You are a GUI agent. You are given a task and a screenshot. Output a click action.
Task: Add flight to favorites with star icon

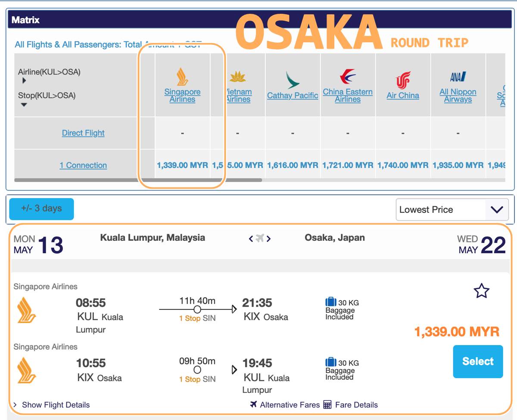(x=481, y=291)
